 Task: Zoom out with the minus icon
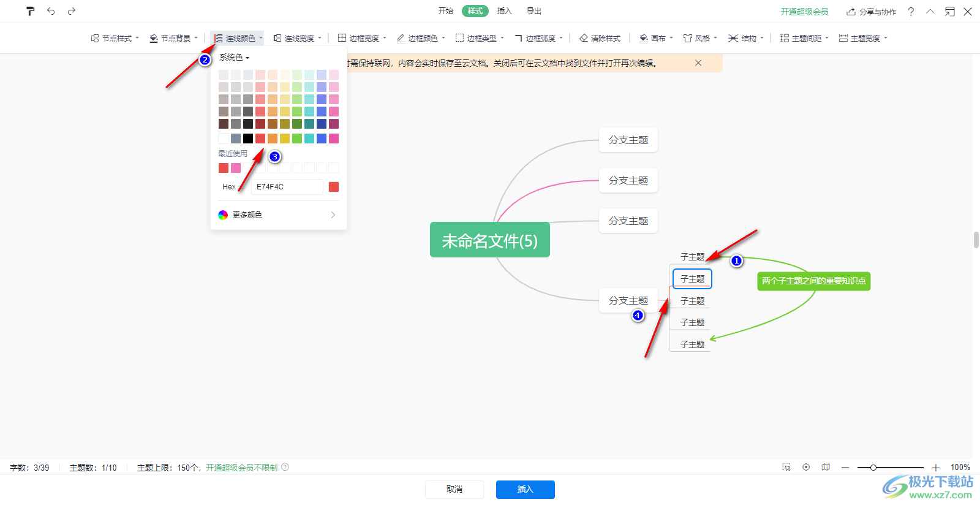pyautogui.click(x=845, y=468)
